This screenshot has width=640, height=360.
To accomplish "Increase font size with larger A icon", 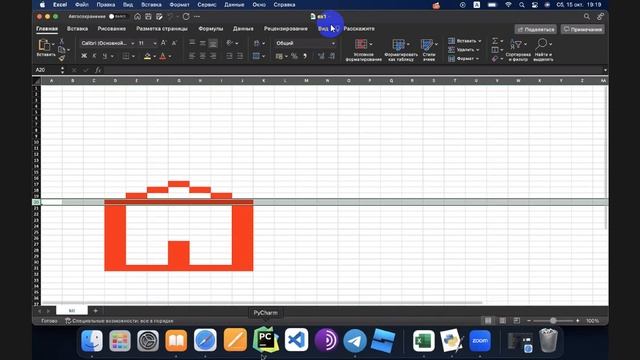I will tap(163, 43).
